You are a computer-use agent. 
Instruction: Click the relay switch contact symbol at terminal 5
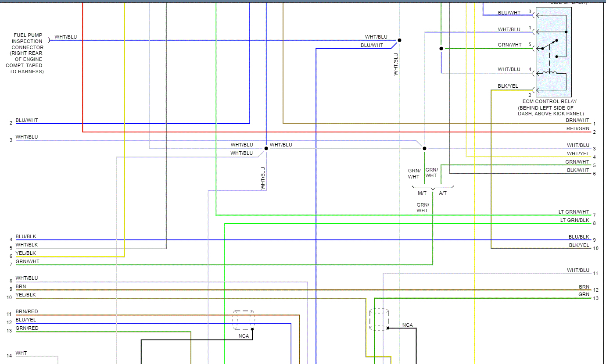549,45
